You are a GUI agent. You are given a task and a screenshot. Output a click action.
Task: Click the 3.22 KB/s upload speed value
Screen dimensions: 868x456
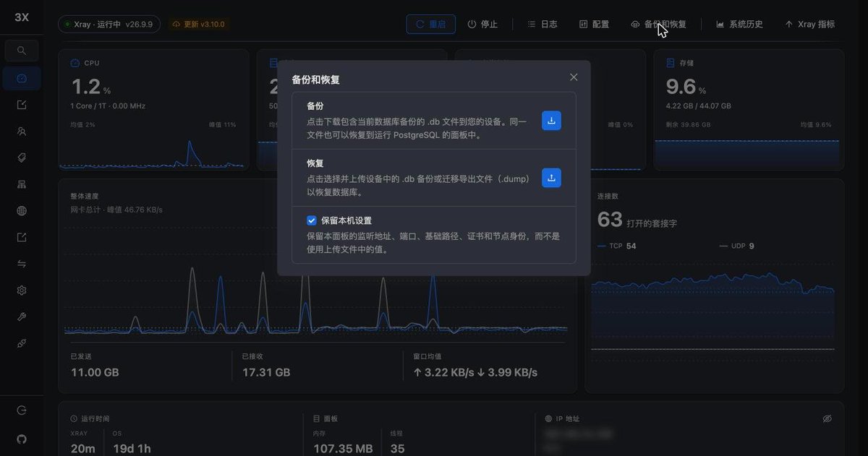pos(443,372)
